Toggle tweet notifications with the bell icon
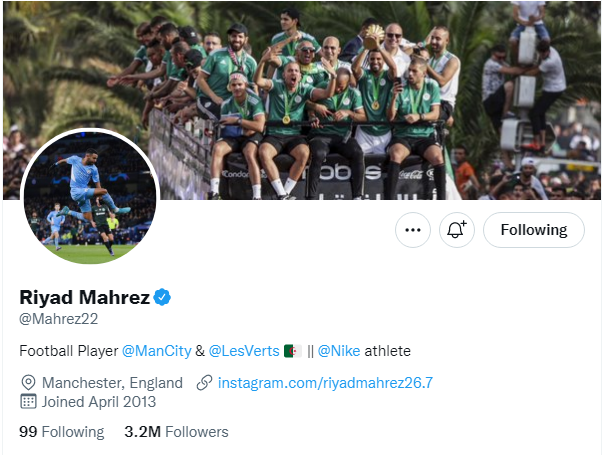 [457, 230]
